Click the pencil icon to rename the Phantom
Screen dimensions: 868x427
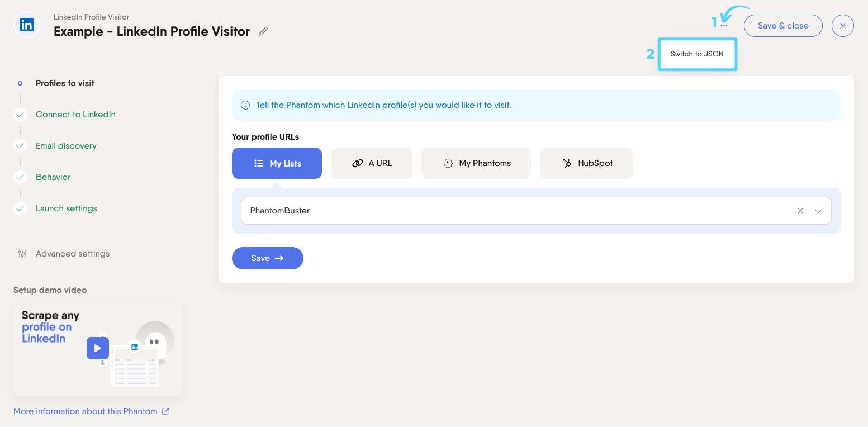(263, 31)
